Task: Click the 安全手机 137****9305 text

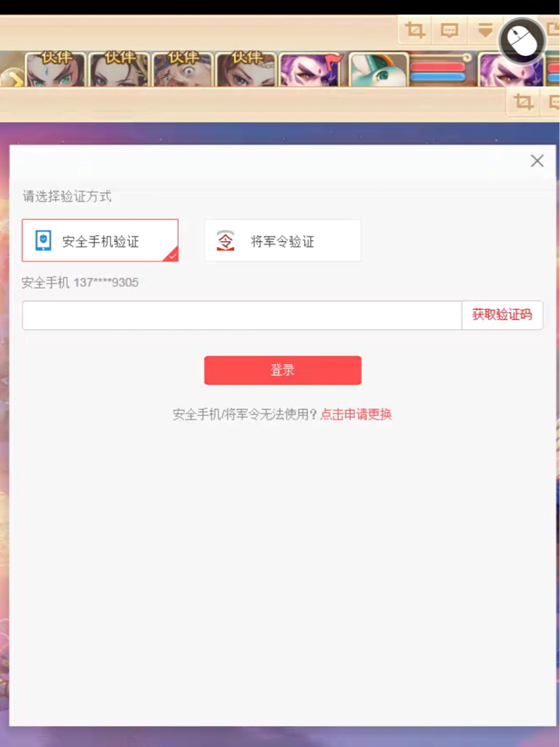Action: [80, 282]
